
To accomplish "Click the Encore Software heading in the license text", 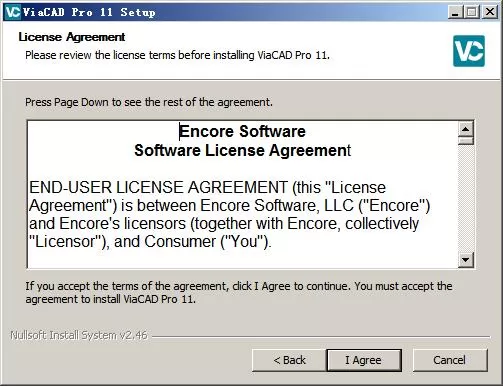I will coord(242,131).
